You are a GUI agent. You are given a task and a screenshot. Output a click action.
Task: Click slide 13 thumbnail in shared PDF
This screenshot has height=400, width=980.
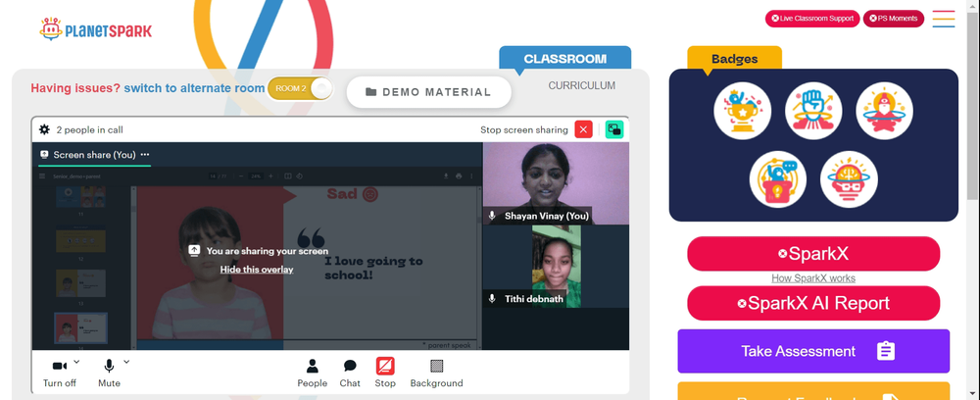pos(80,283)
